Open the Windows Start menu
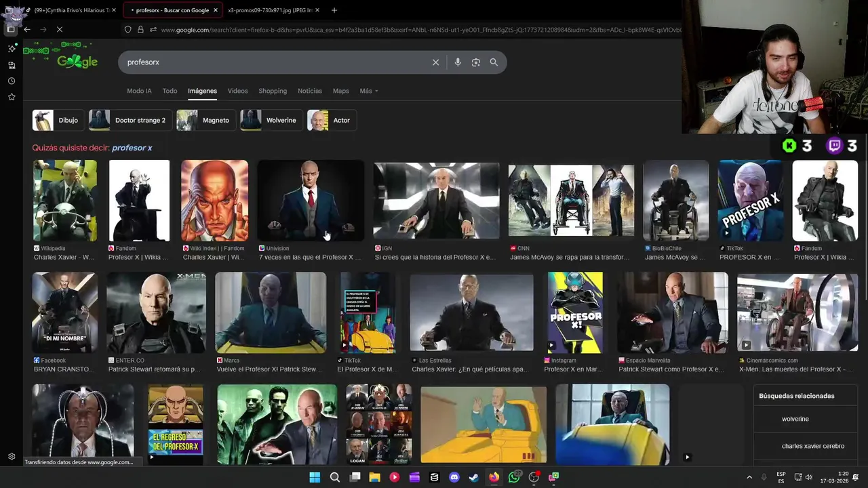Viewport: 868px width, 488px height. pyautogui.click(x=315, y=477)
